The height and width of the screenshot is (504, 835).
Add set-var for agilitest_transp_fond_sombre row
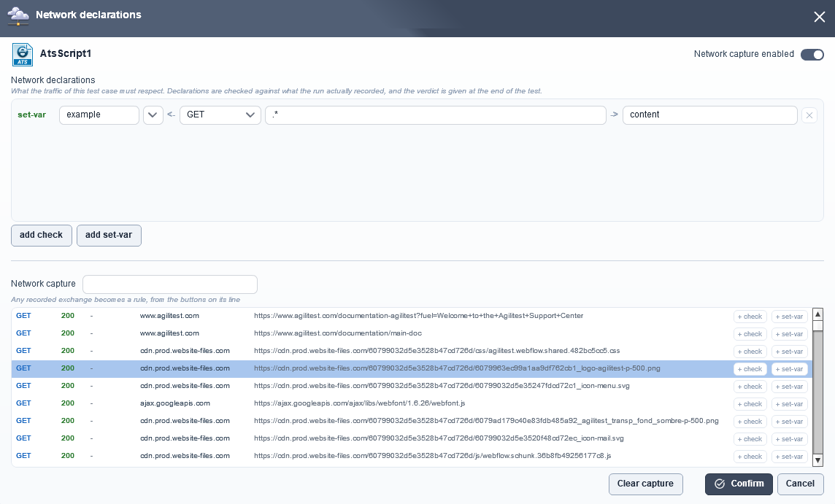(789, 422)
